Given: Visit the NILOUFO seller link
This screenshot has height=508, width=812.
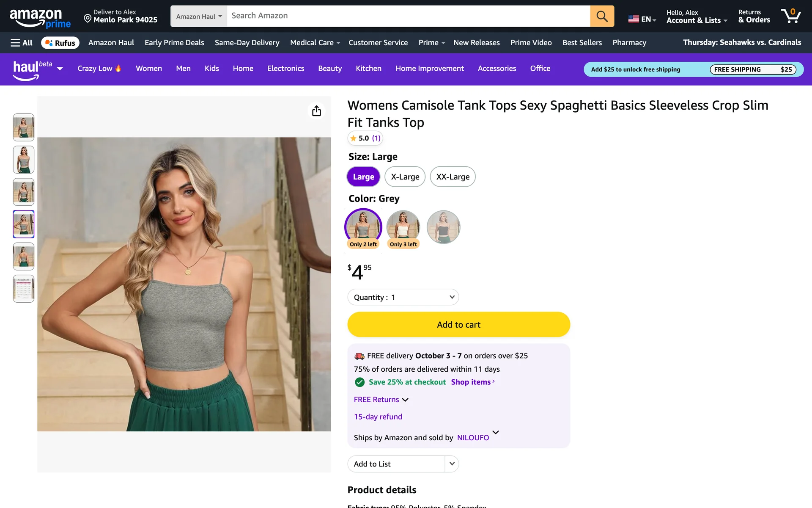Looking at the screenshot, I should pyautogui.click(x=473, y=438).
